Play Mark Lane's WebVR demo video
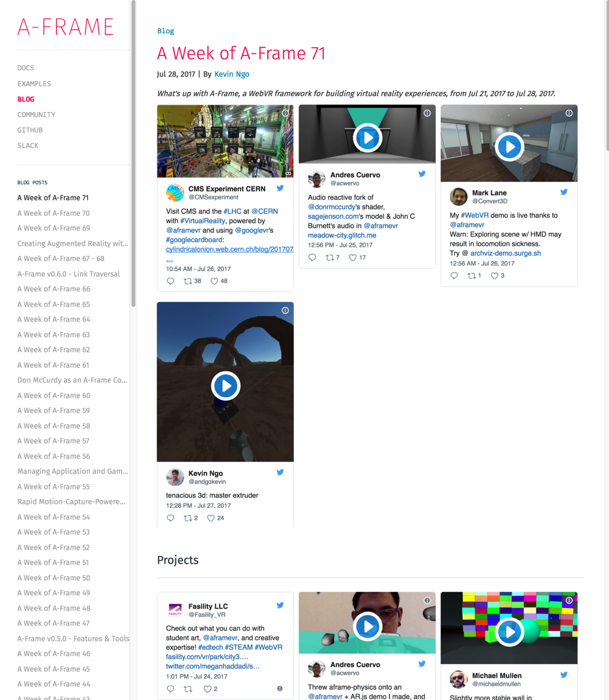Image resolution: width=609 pixels, height=700 pixels. (509, 147)
